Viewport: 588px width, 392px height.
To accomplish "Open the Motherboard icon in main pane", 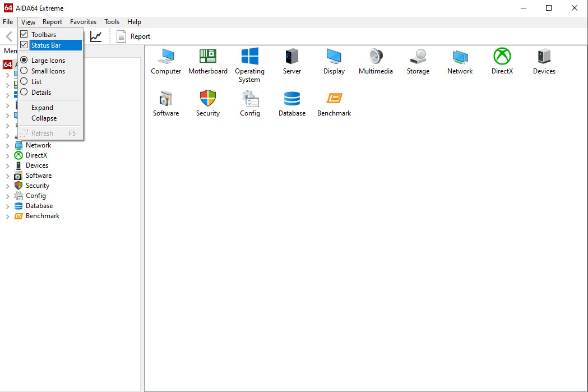I will click(x=208, y=57).
